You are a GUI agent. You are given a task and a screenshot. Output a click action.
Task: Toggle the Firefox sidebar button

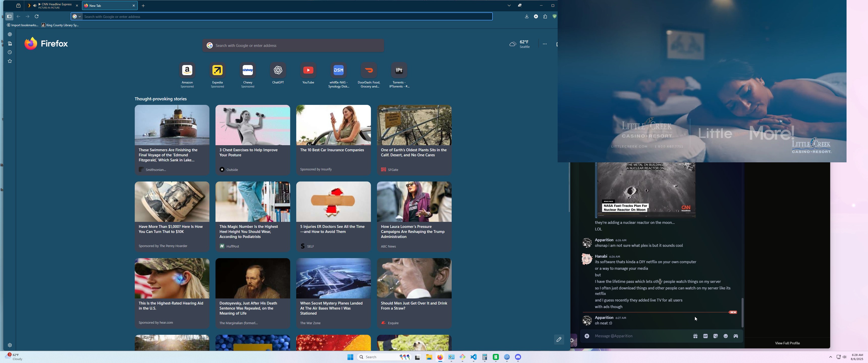coord(9,16)
